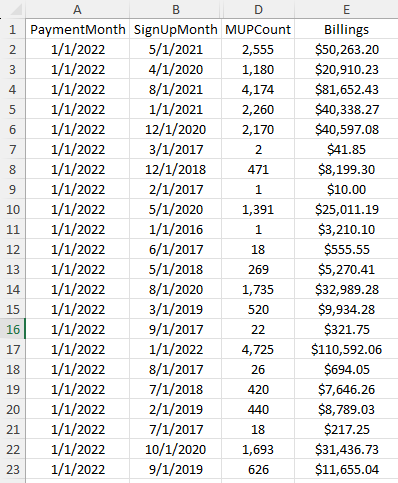Select column E header
This screenshot has width=398, height=483.
(347, 10)
